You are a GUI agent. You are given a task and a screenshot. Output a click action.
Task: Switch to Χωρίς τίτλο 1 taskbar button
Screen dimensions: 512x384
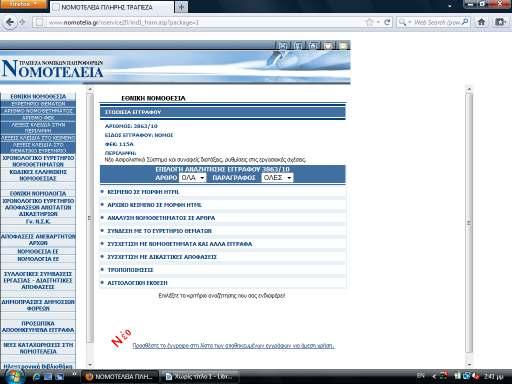point(200,377)
